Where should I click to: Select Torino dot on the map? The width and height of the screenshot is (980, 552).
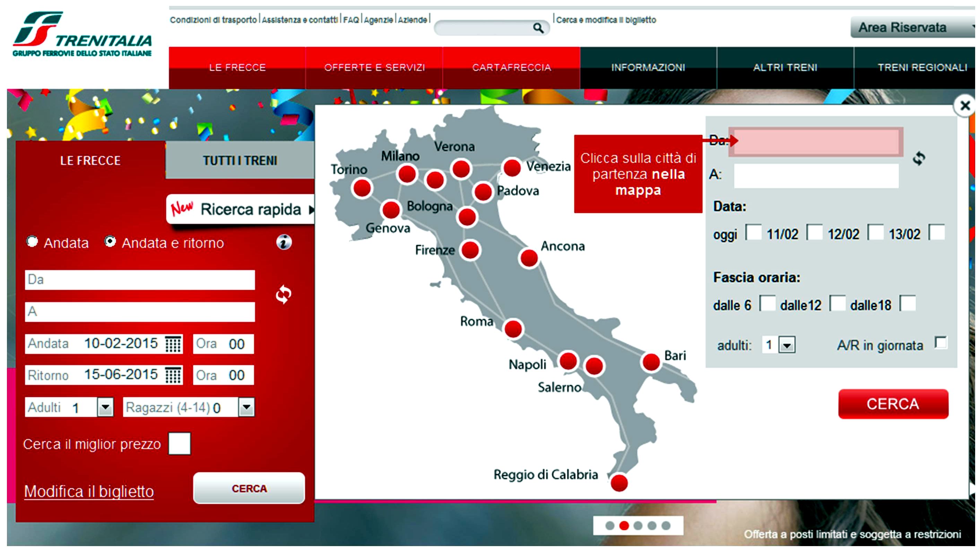[362, 188]
